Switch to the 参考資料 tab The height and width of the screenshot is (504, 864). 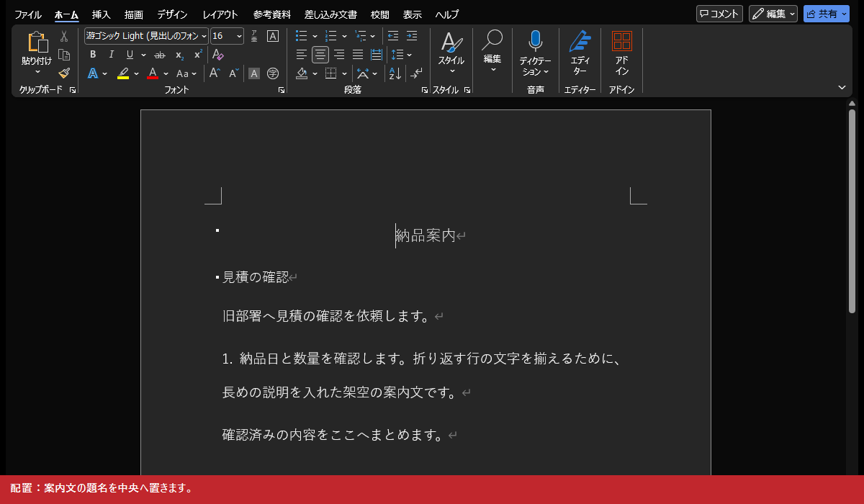(272, 14)
